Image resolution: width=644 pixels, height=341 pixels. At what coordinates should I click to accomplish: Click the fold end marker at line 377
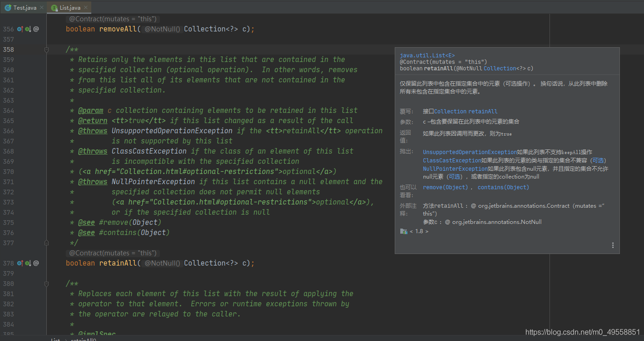pos(46,243)
